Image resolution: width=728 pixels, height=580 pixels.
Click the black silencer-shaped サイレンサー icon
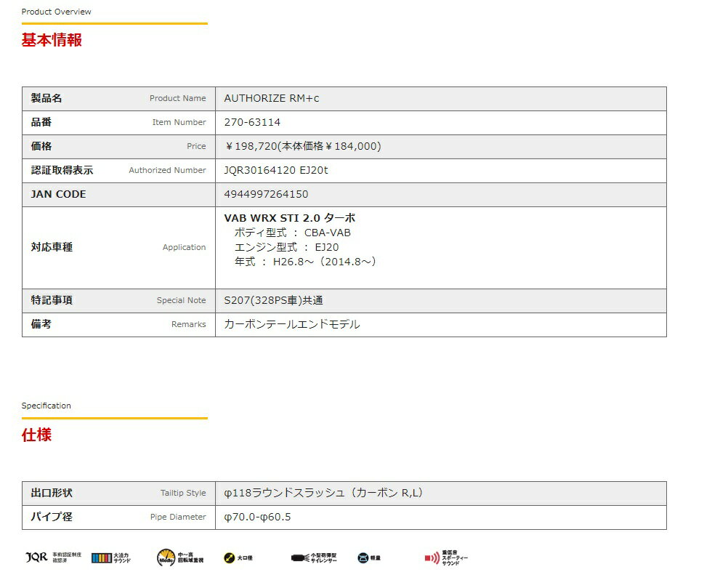pos(299,558)
